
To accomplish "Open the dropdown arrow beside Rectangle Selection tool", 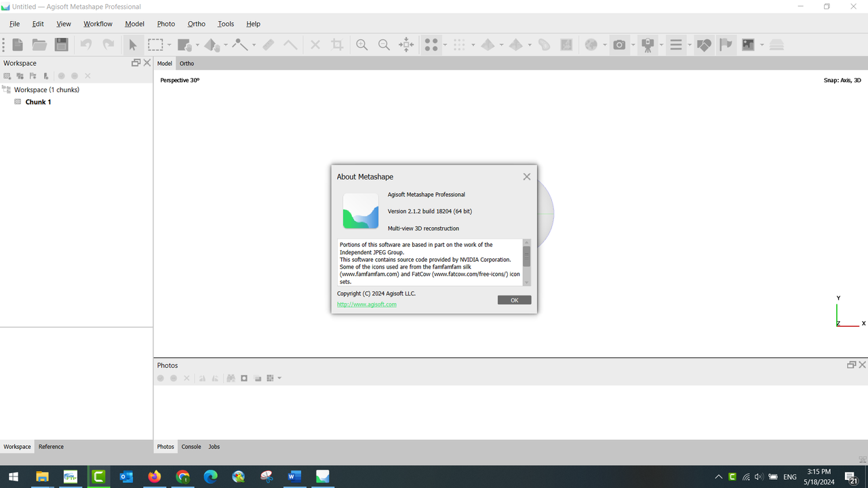I will coord(170,45).
